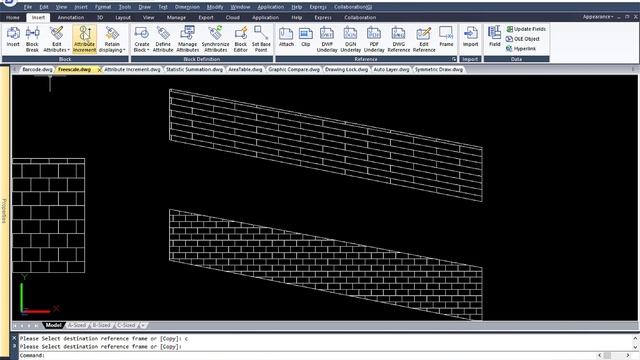Switch to the Manage ribbon tab

click(x=176, y=18)
